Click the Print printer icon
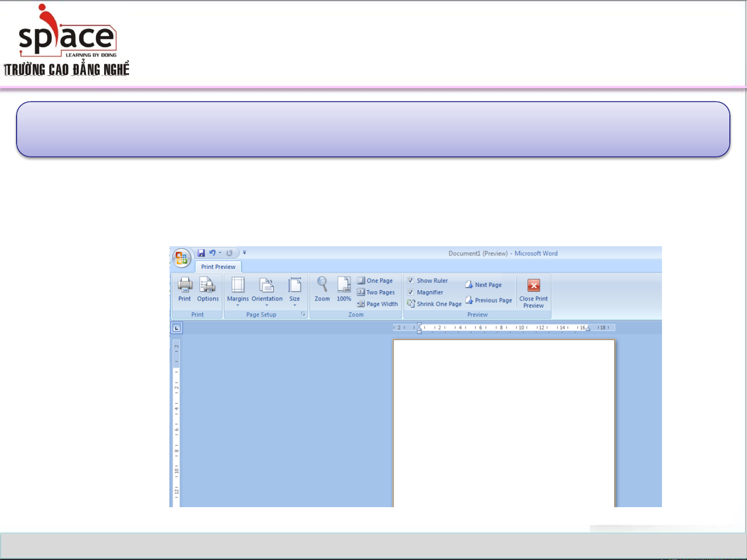This screenshot has height=560, width=747. (x=185, y=285)
